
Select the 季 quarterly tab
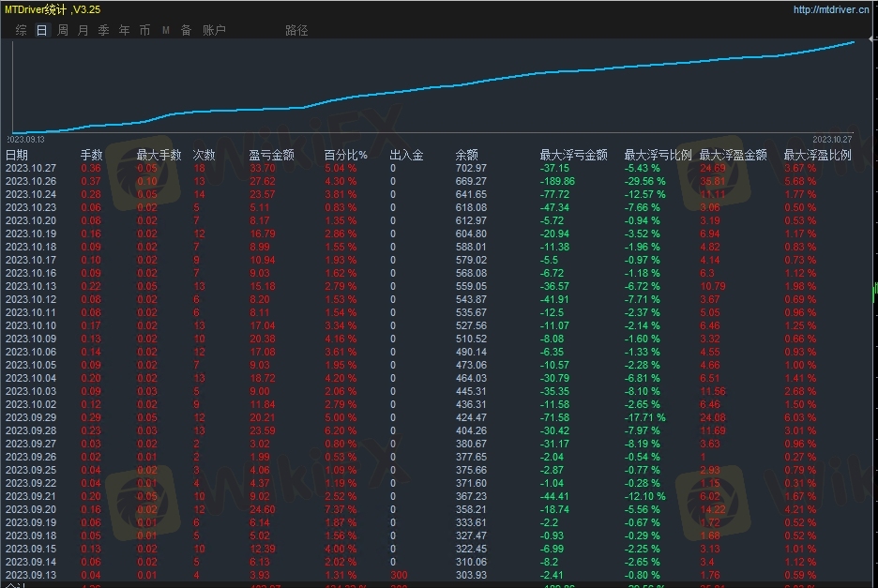click(103, 30)
